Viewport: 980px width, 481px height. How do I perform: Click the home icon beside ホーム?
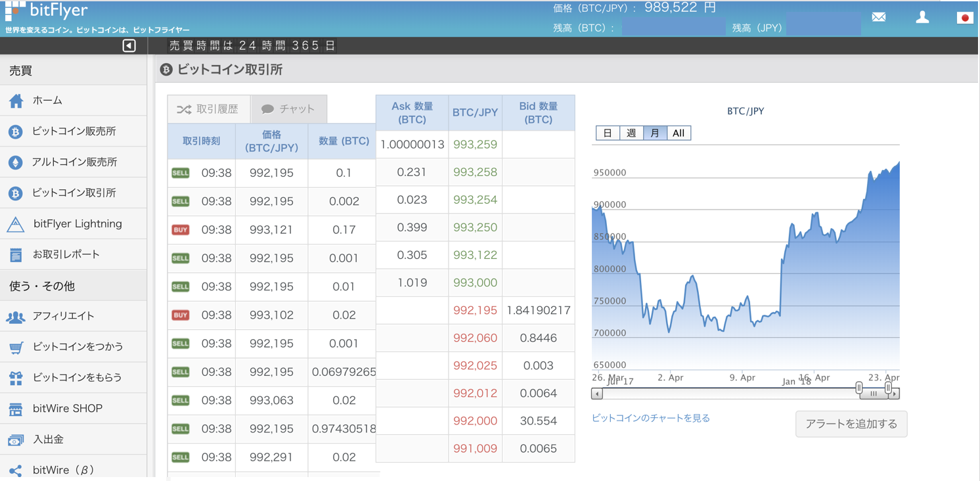point(16,101)
